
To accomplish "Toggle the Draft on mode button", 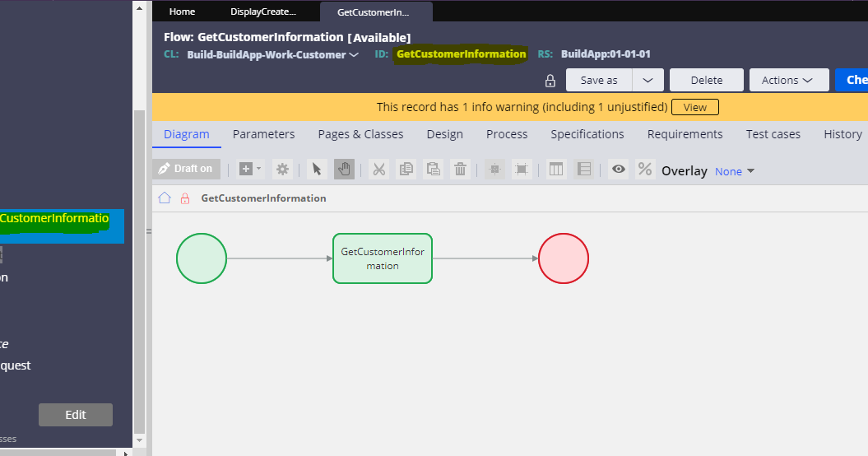I will 186,169.
